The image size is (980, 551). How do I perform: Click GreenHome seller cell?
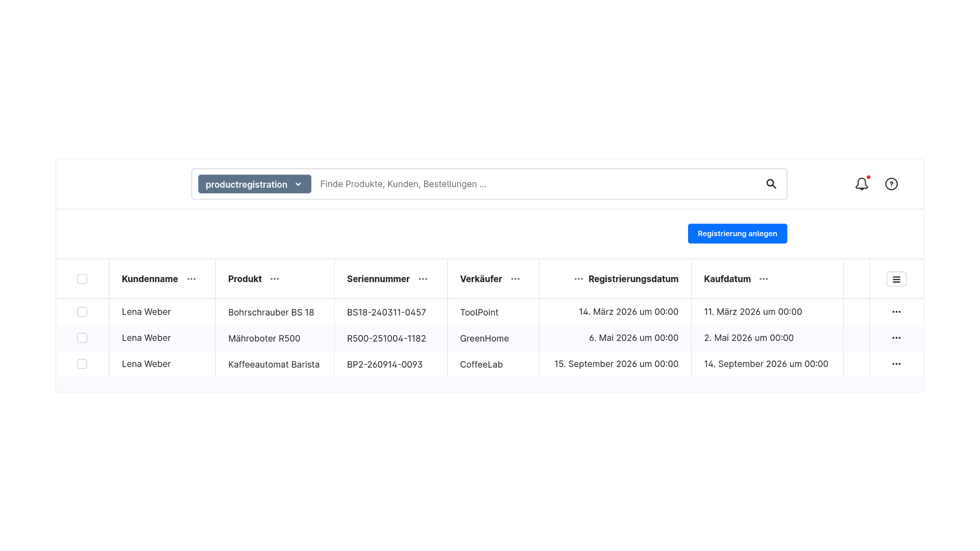[x=484, y=338]
